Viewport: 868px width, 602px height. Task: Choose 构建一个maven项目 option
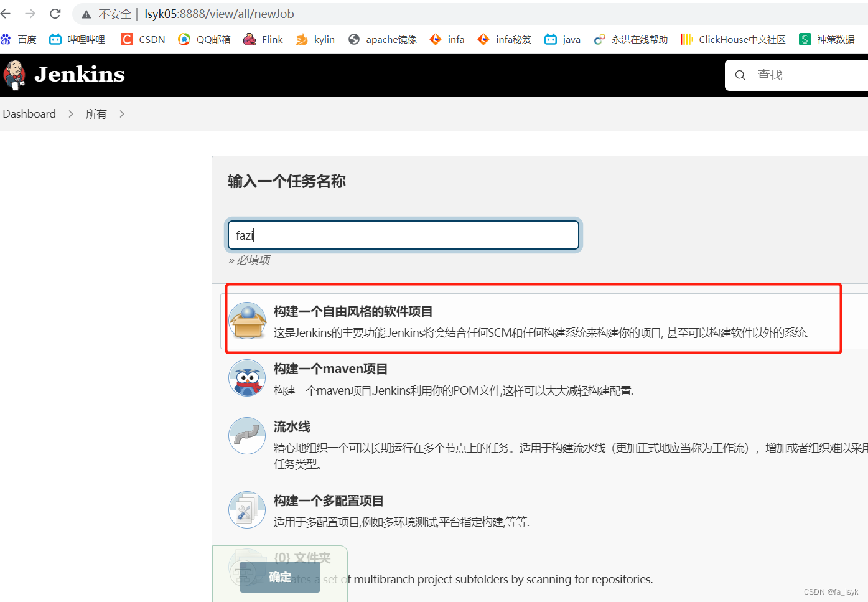[x=330, y=369]
